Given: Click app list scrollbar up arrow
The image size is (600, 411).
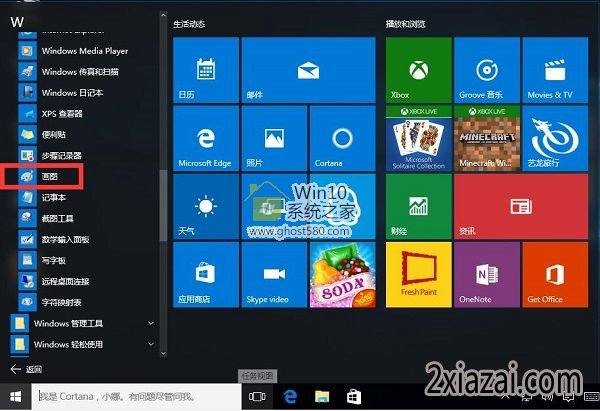Looking at the screenshot, I should [x=163, y=16].
